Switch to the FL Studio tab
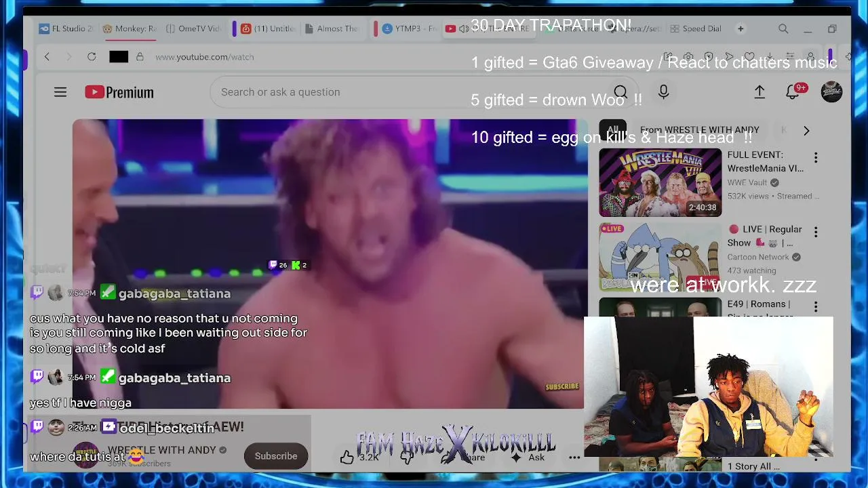This screenshot has height=488, width=868. click(x=66, y=28)
